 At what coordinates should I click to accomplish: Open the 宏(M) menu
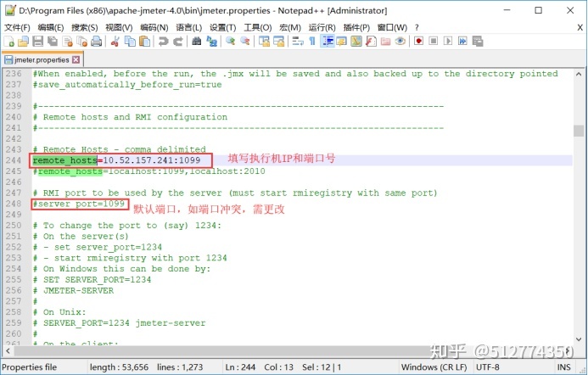(290, 27)
